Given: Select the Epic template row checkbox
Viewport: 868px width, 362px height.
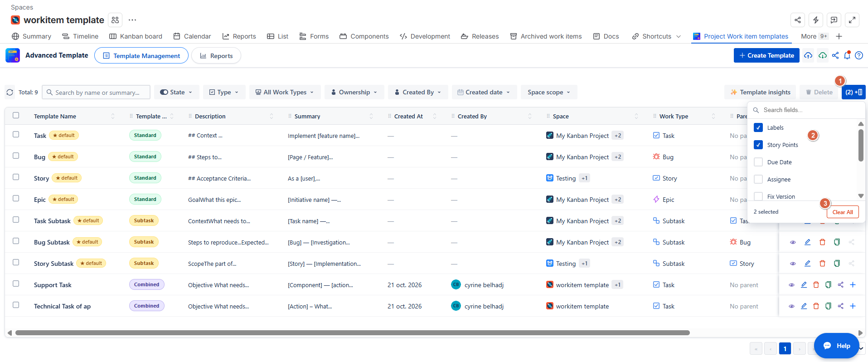Looking at the screenshot, I should tap(16, 198).
